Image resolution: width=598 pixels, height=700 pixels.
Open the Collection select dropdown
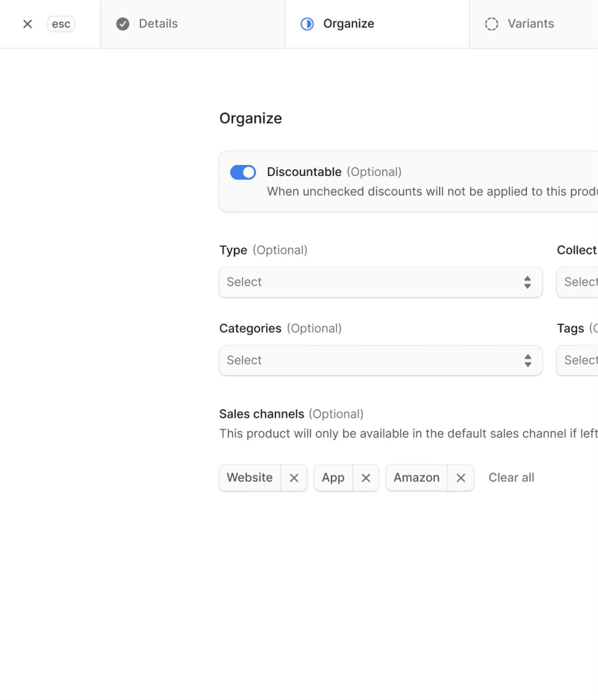(x=577, y=282)
